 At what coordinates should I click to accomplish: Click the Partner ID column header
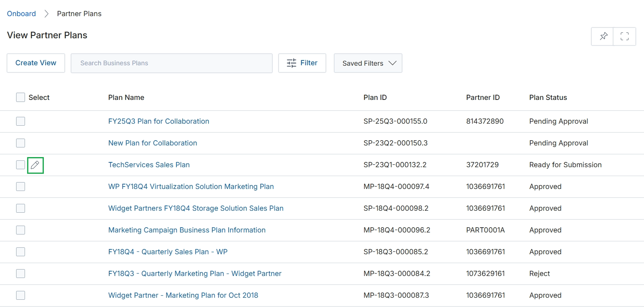point(483,97)
